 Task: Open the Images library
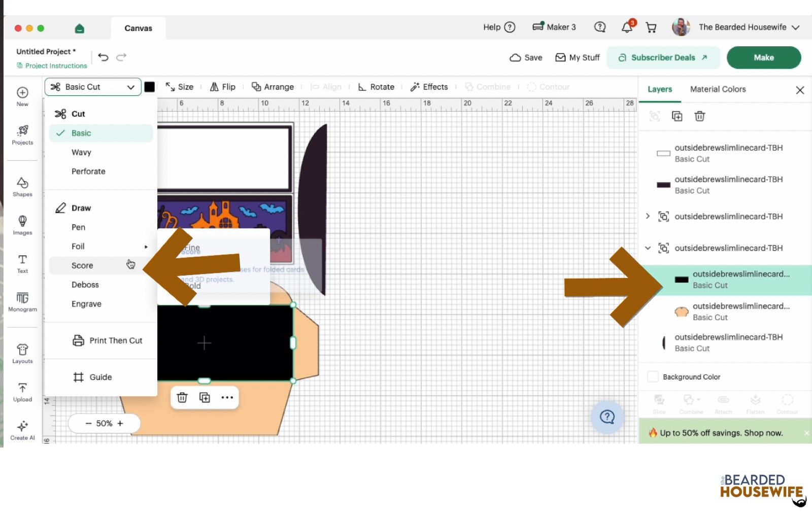pyautogui.click(x=22, y=225)
